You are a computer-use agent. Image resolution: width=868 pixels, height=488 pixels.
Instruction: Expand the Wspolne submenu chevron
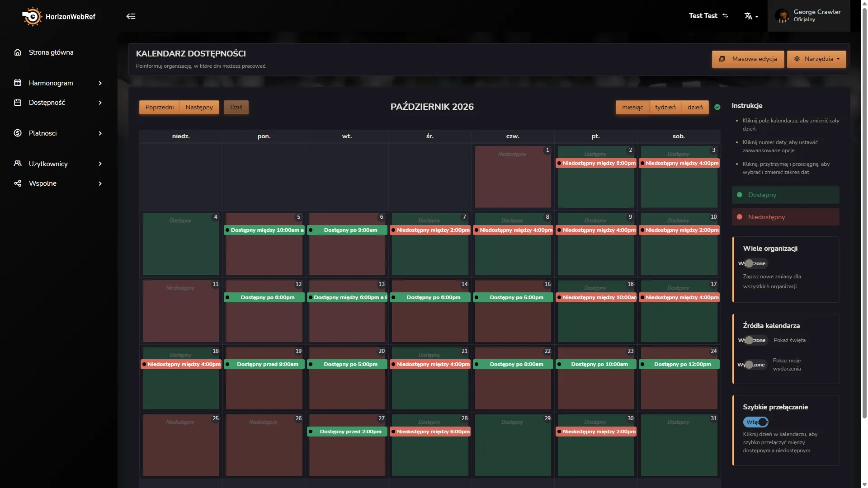point(100,183)
